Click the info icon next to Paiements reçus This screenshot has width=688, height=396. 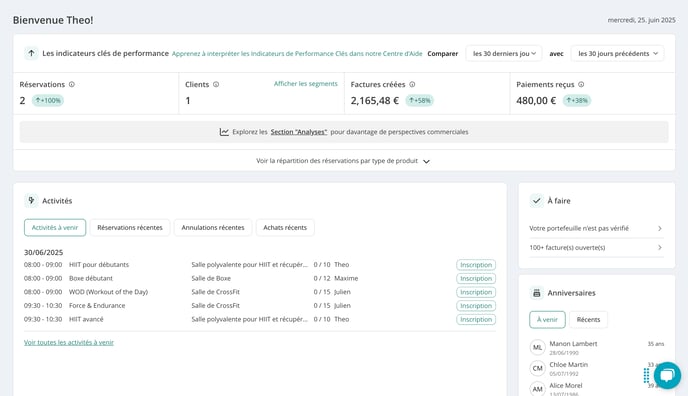tap(581, 84)
